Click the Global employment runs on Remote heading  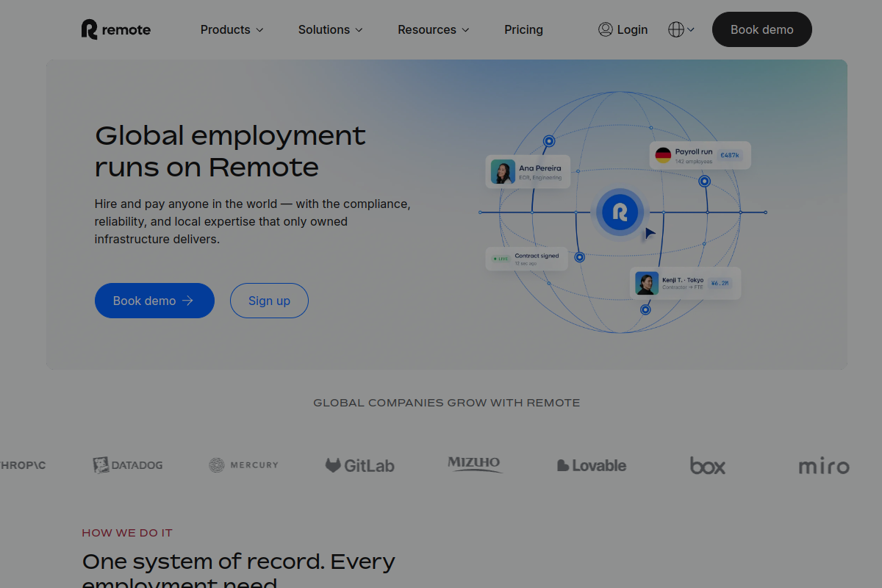pyautogui.click(x=230, y=151)
